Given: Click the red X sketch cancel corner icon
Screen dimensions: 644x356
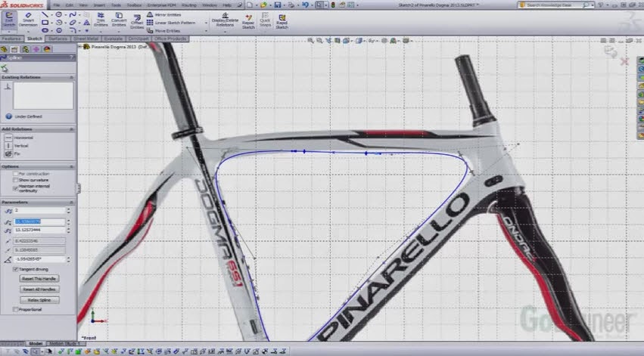Looking at the screenshot, I should tap(624, 61).
